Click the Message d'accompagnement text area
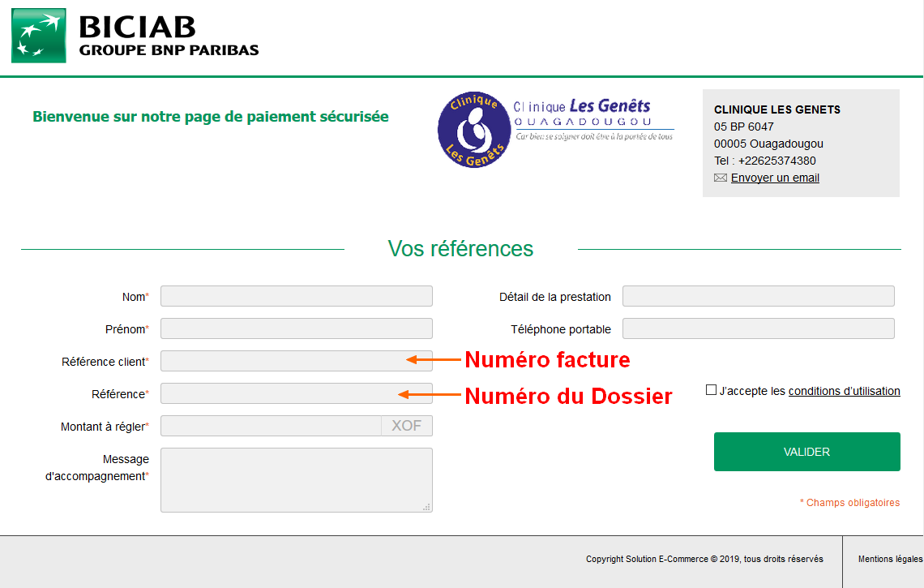The image size is (924, 588). point(296,479)
